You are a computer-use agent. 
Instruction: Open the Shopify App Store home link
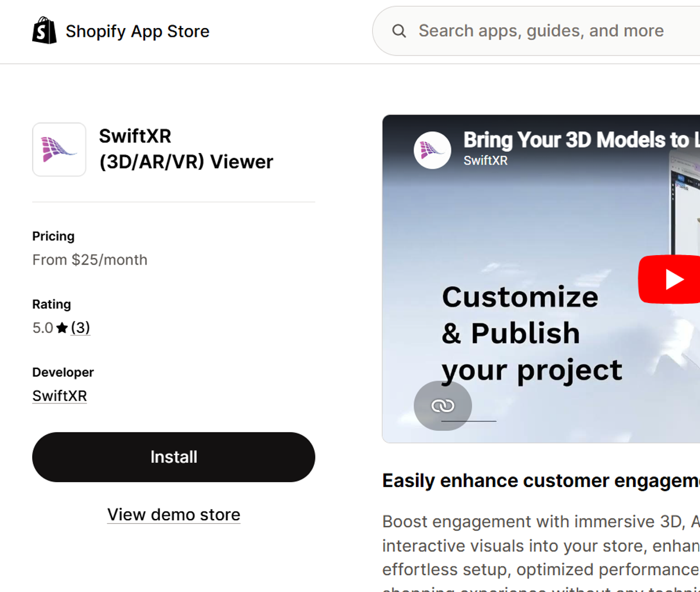[x=121, y=30]
